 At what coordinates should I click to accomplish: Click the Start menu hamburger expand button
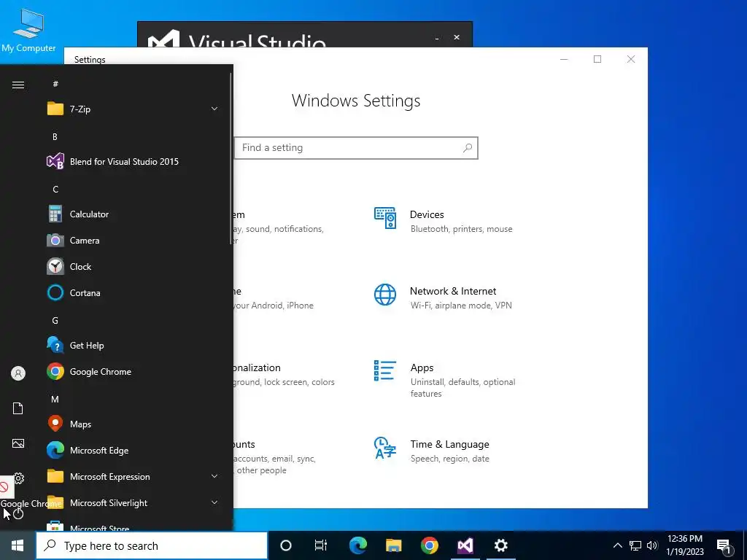pyautogui.click(x=18, y=85)
